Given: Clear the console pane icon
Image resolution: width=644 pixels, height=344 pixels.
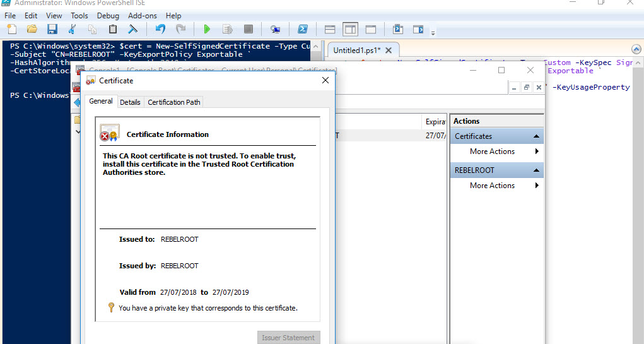Looking at the screenshot, I should (x=132, y=29).
